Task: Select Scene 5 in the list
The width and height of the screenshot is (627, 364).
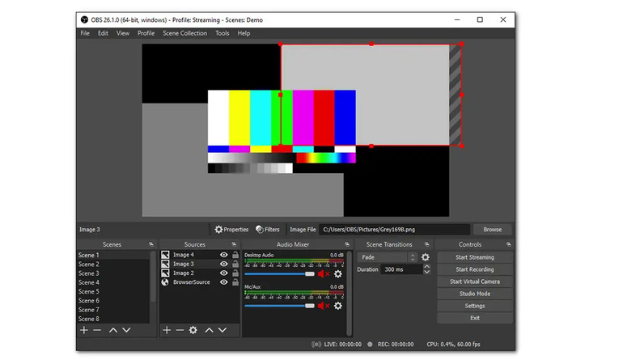Action: tap(113, 291)
